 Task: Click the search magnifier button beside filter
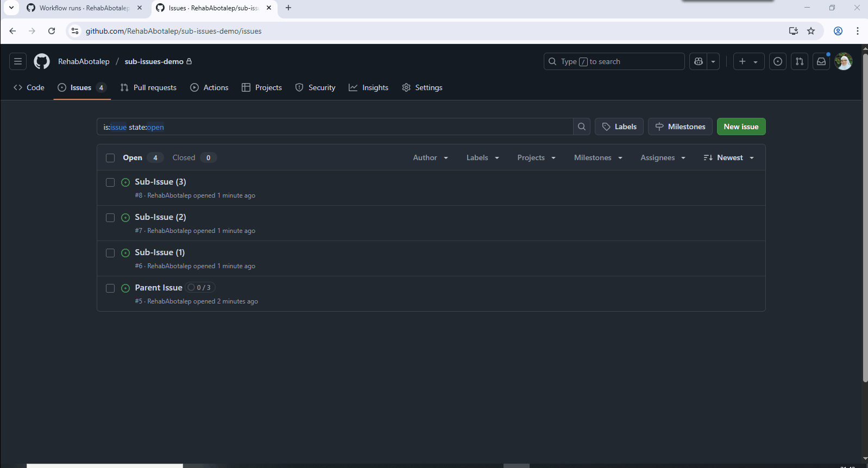coord(582,127)
